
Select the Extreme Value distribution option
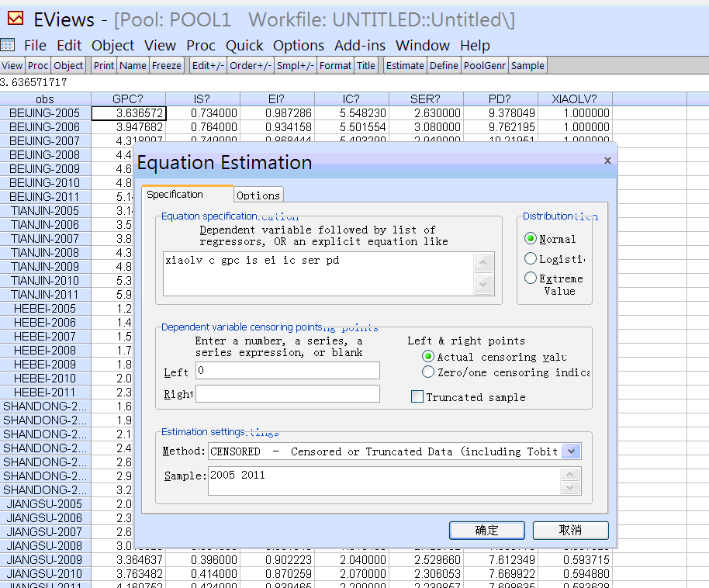pyautogui.click(x=531, y=278)
